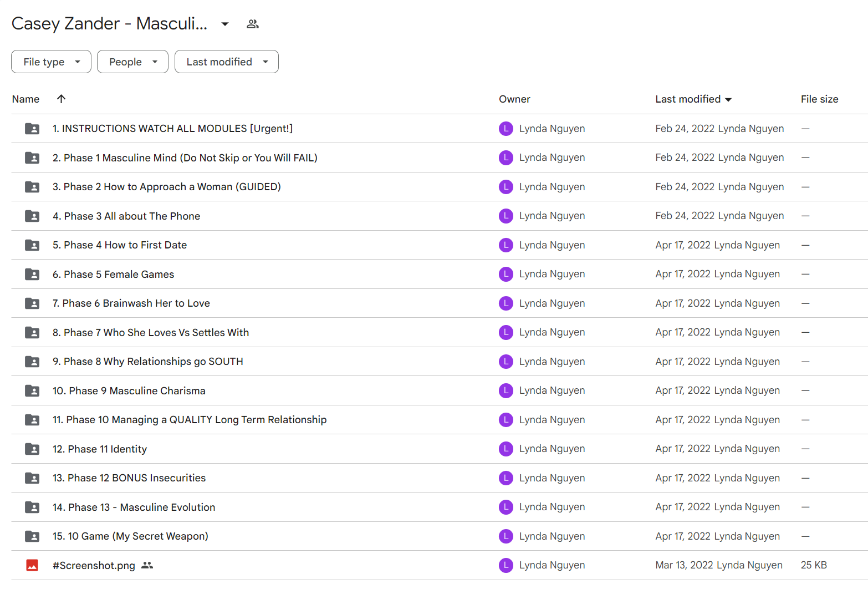
Task: Click folder icon for 6. Phase 5 Female Games
Action: pos(32,274)
